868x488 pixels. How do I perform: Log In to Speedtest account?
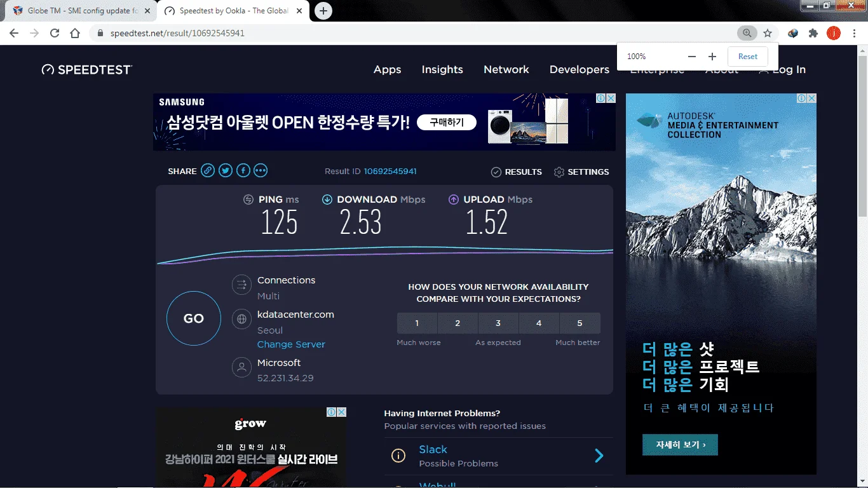point(782,70)
